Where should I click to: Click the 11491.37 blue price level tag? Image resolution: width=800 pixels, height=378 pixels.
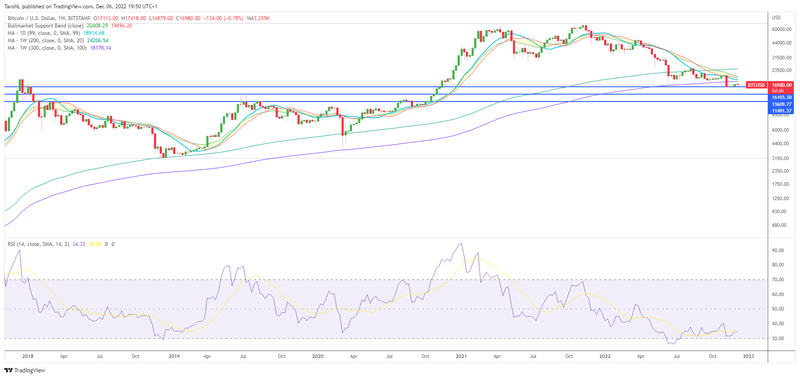coord(781,111)
